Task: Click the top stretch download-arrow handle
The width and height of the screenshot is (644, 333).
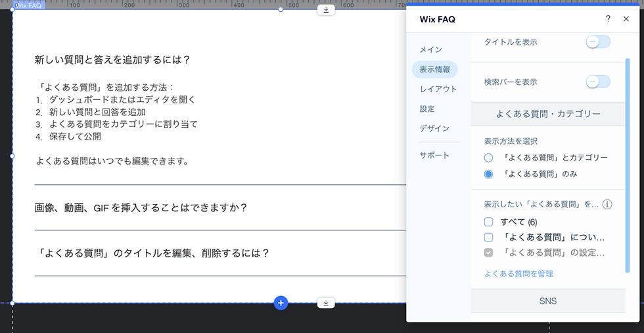Action: click(326, 10)
